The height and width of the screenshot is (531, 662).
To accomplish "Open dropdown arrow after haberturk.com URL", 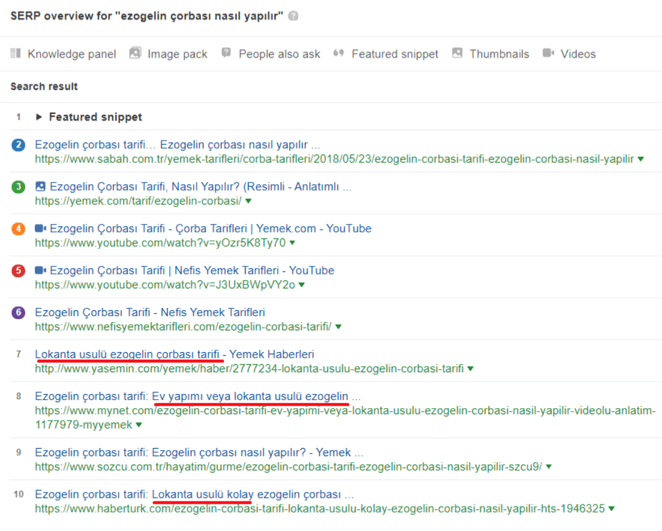I will click(x=611, y=509).
